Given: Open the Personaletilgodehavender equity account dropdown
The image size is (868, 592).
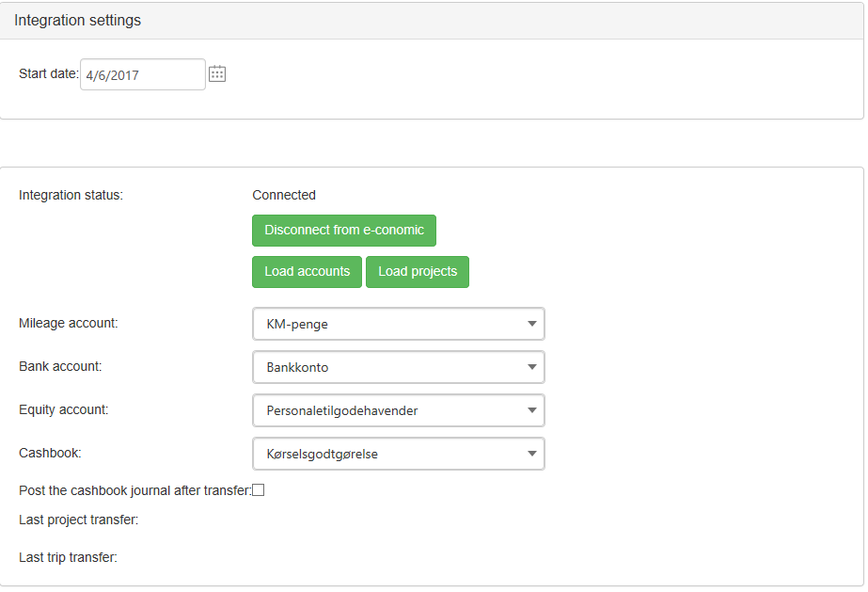Looking at the screenshot, I should point(399,410).
